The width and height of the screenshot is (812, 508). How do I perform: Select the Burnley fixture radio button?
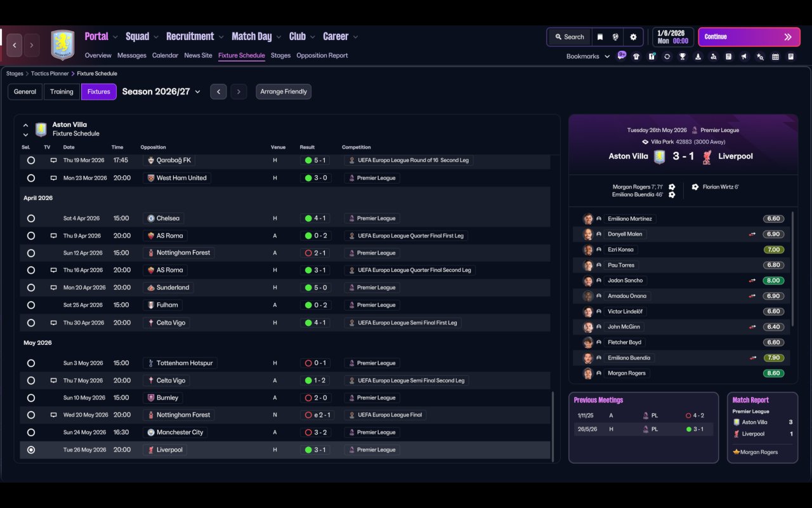coord(31,398)
